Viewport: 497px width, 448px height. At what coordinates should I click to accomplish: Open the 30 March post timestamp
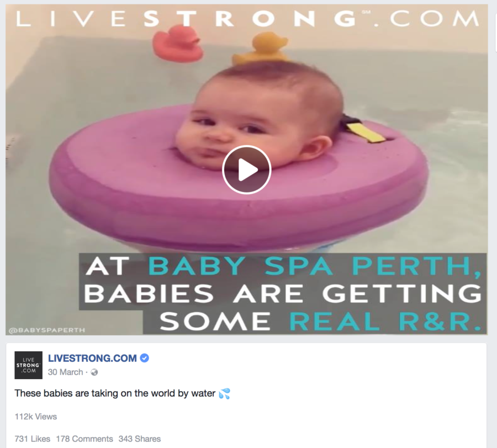(x=65, y=372)
